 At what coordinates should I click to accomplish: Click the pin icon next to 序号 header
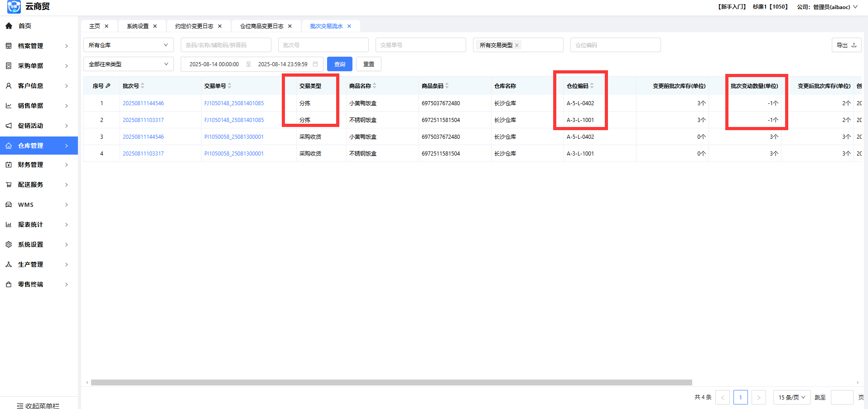(108, 86)
